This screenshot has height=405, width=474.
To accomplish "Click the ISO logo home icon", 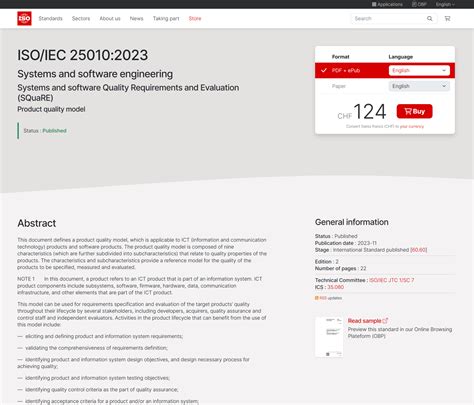I will click(24, 18).
